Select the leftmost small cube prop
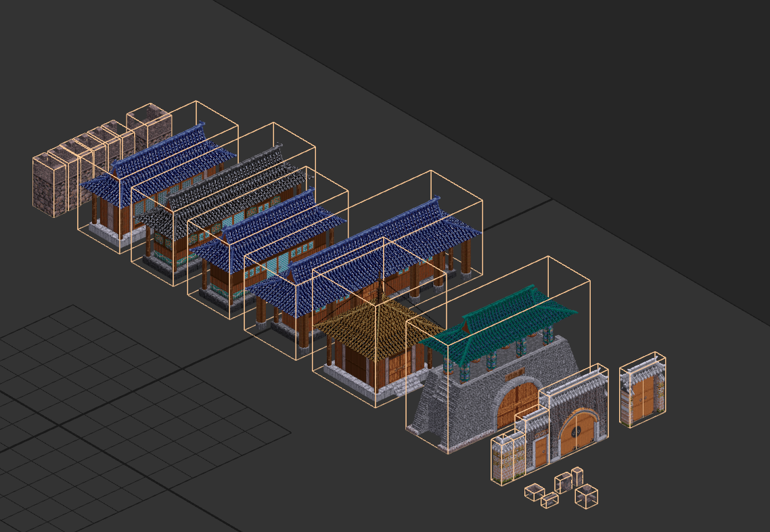This screenshot has height=532, width=770. (x=535, y=491)
